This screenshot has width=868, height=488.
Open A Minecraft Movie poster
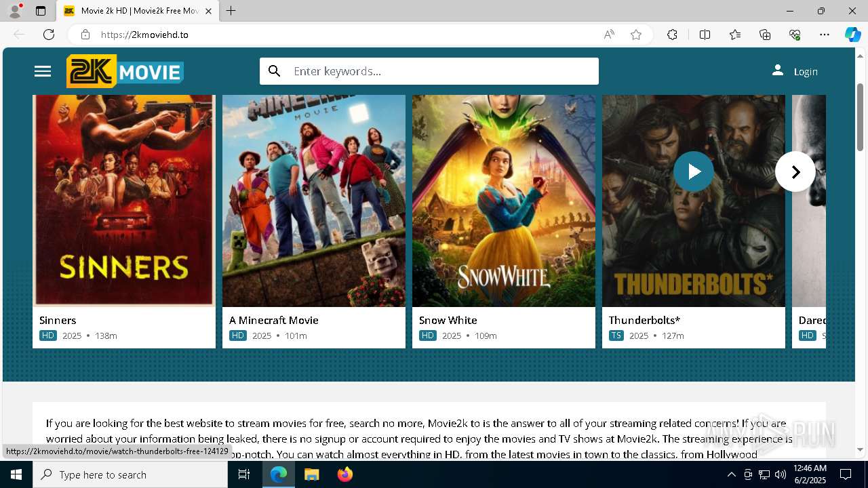point(314,201)
